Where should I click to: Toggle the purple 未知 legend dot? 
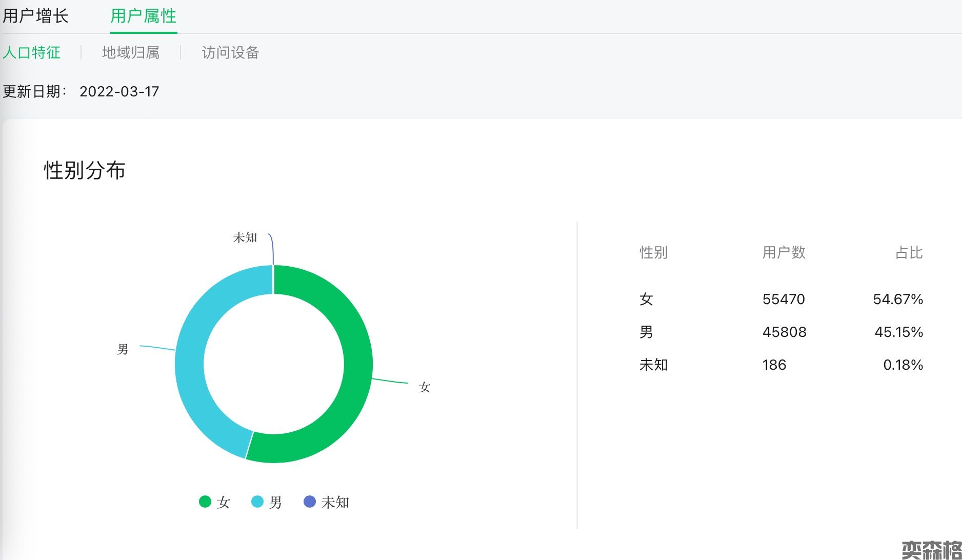pos(310,502)
